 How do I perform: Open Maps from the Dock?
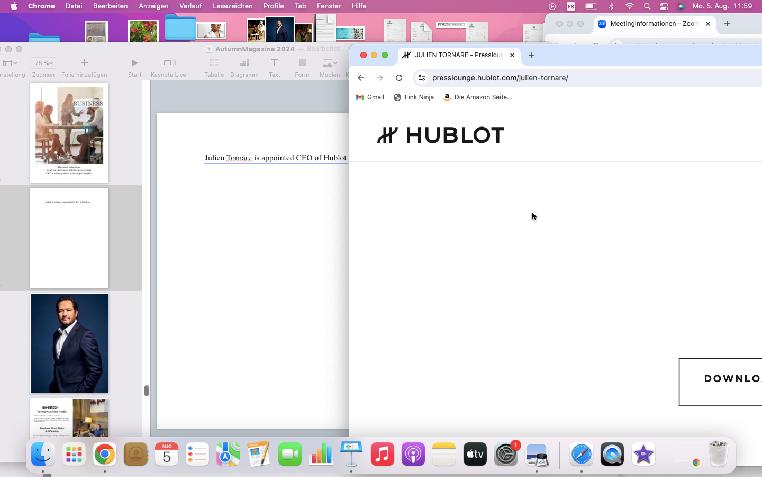point(228,455)
